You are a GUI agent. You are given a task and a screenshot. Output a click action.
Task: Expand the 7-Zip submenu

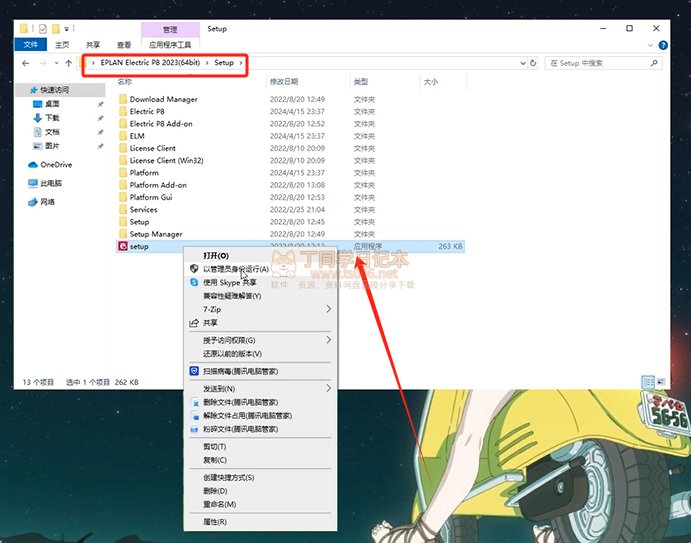point(328,309)
